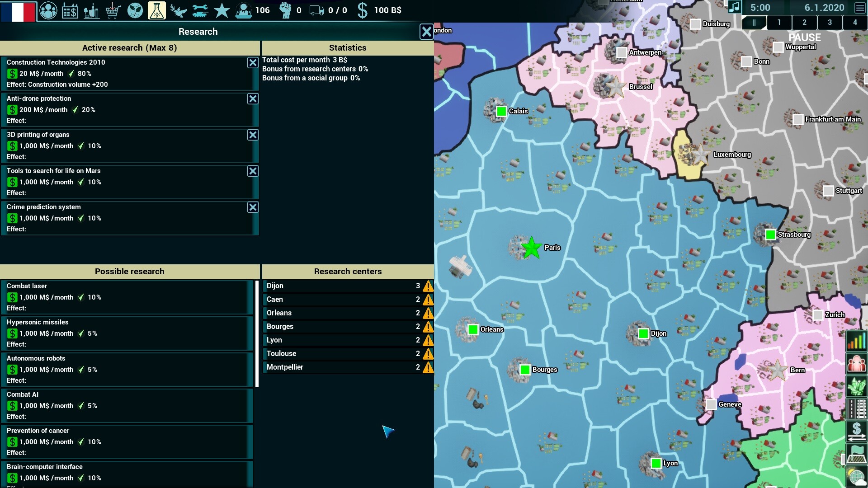The width and height of the screenshot is (868, 488).
Task: Click the Possible research scrollbar
Action: [257, 334]
